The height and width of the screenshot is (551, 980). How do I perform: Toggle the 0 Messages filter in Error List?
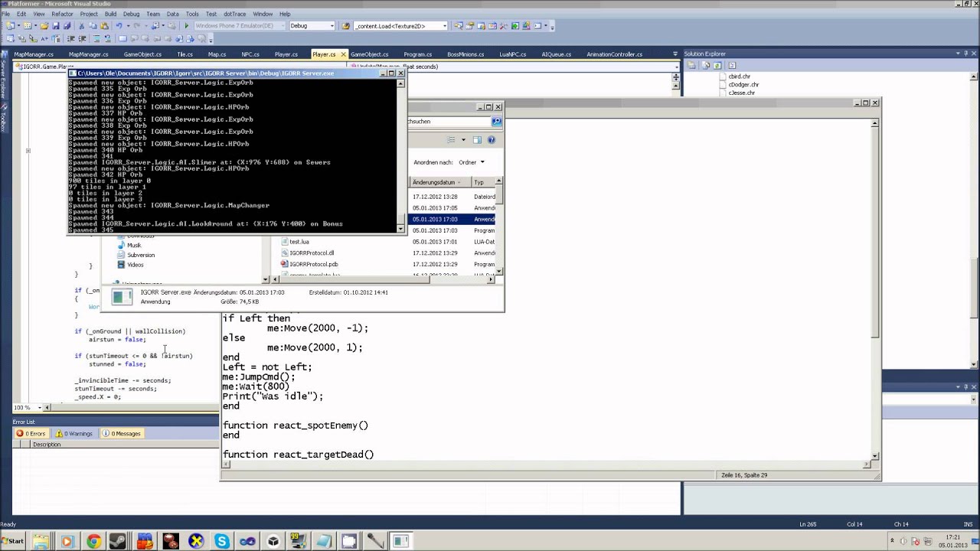click(x=121, y=434)
